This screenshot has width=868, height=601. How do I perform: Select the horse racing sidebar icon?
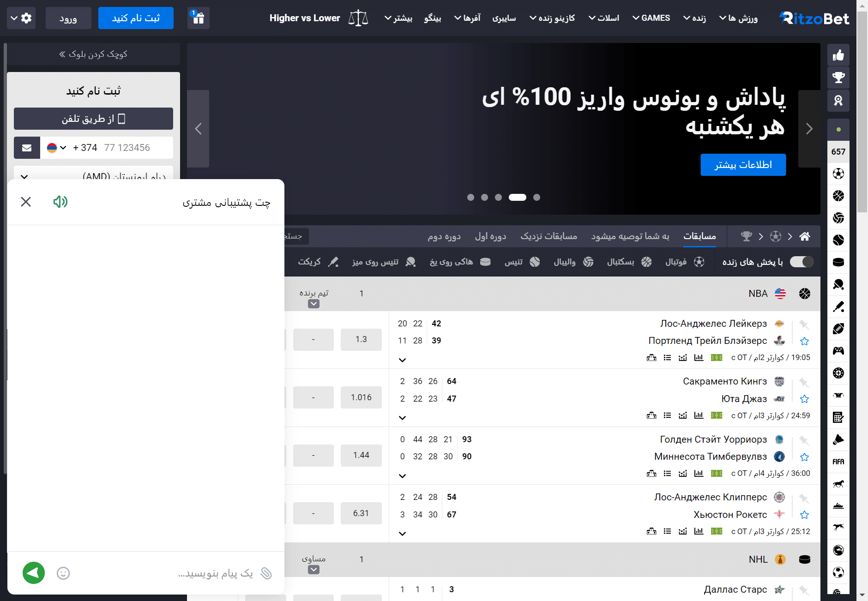[x=838, y=484]
